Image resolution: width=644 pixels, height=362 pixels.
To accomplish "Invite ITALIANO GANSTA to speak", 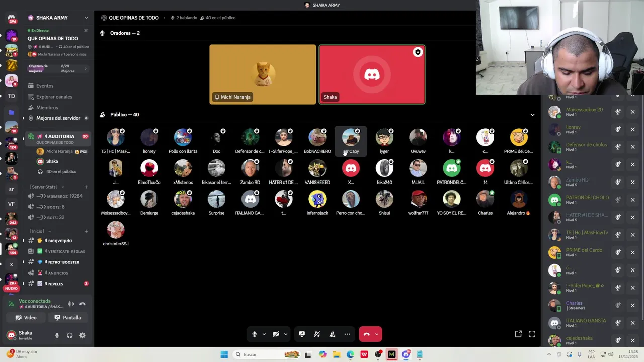I will coord(618,323).
